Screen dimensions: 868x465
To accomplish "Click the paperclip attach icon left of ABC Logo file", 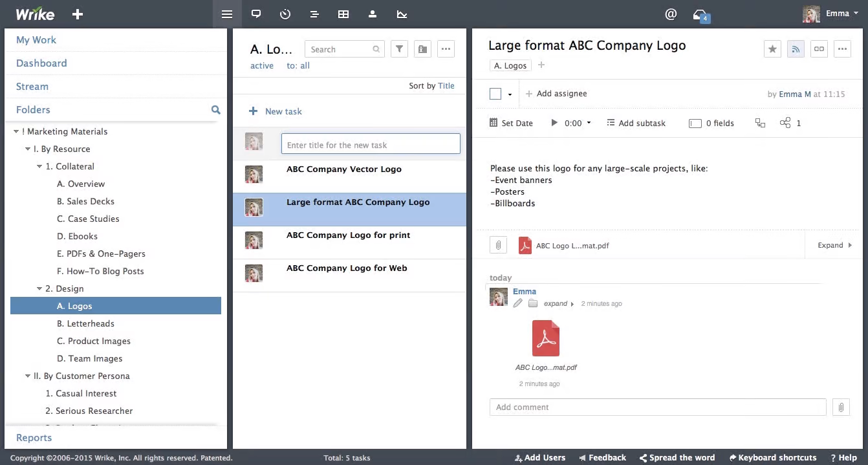I will 498,245.
